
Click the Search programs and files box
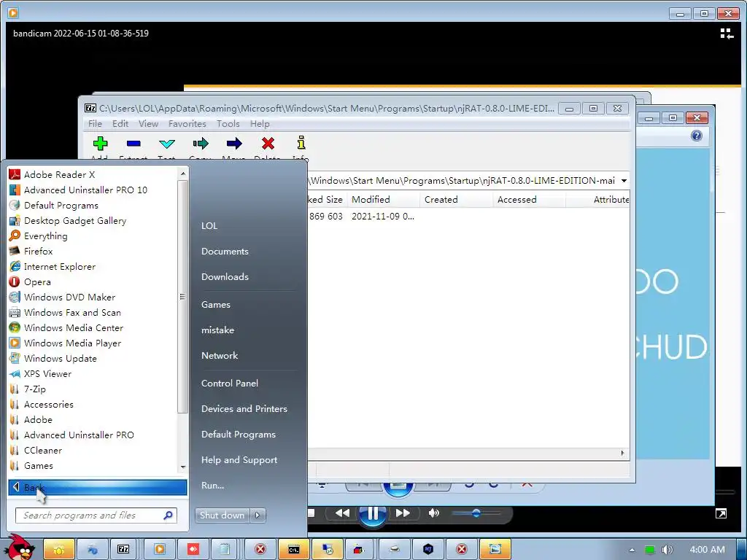tap(96, 516)
